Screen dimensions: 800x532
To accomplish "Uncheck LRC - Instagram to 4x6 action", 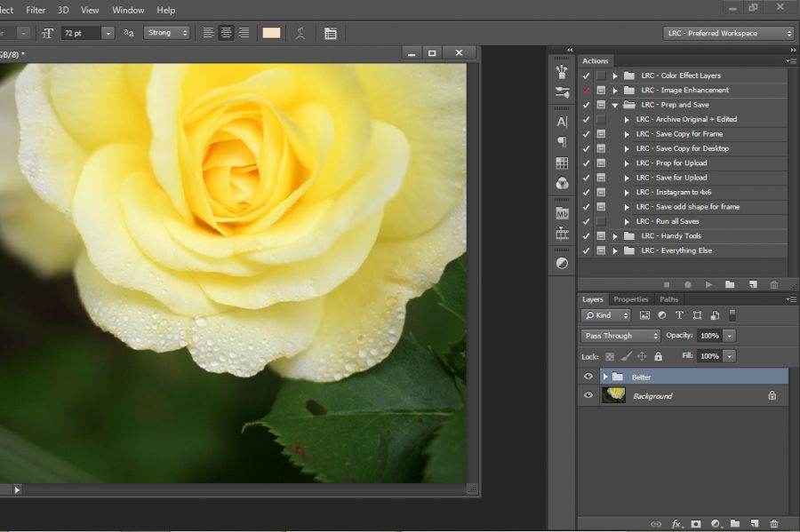I will [x=587, y=193].
